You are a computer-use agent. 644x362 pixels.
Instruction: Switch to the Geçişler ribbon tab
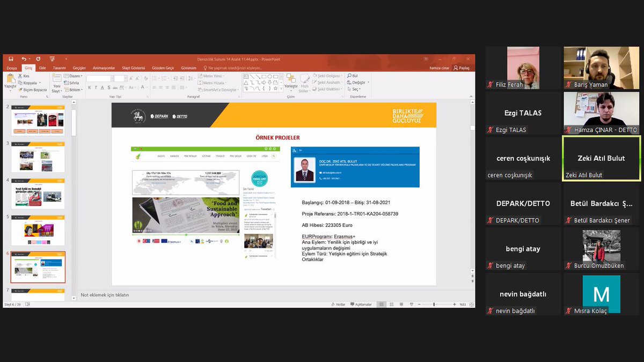(x=79, y=68)
